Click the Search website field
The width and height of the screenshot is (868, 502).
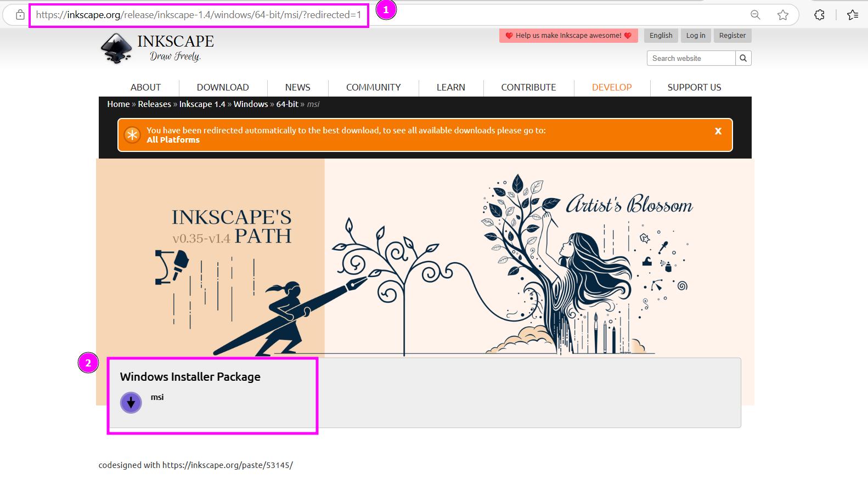point(691,58)
